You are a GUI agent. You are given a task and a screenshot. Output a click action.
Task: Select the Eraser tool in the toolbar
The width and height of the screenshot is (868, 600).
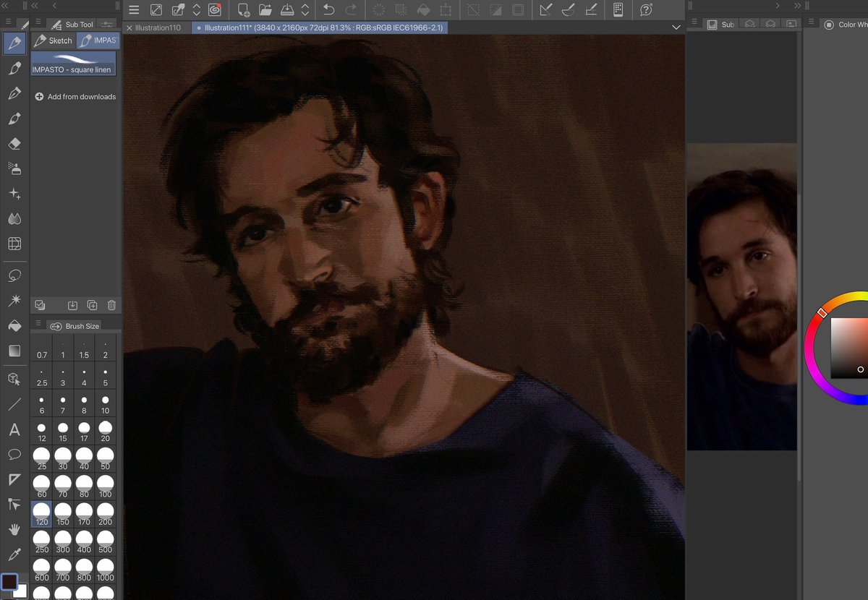pyautogui.click(x=14, y=143)
